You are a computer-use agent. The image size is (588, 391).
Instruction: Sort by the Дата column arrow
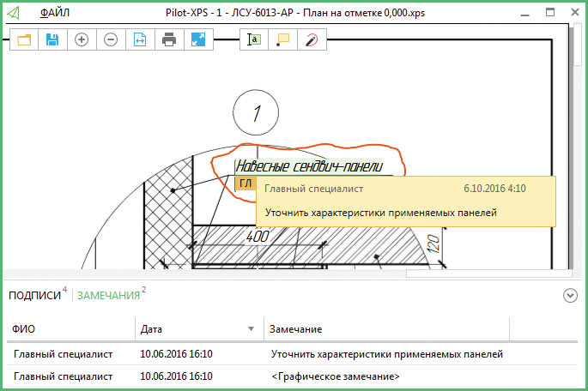pyautogui.click(x=251, y=328)
